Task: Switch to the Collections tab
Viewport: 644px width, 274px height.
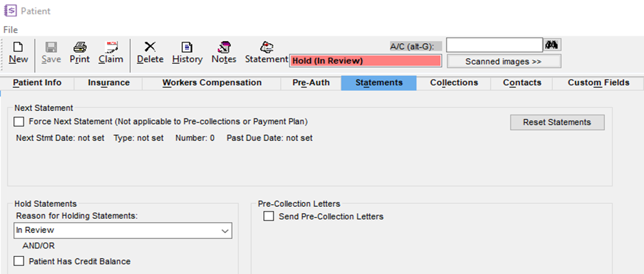Action: [454, 83]
